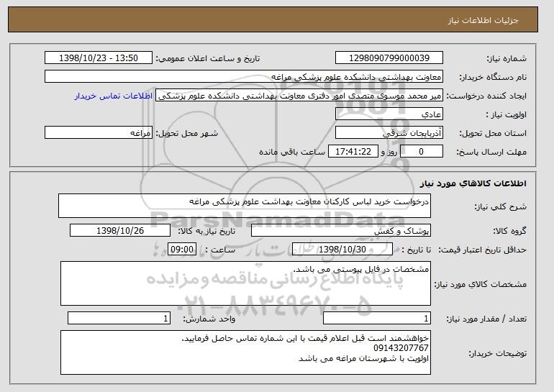Click the line اولویت با شهرستان مراغه می باشد
Screen dimensions: 554x392
(363, 358)
